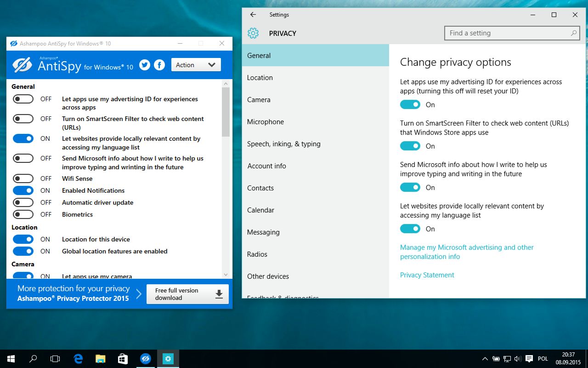Click the AntiSpy vertical scrollbar thumb
Screen dimensions: 588x368
point(226,112)
